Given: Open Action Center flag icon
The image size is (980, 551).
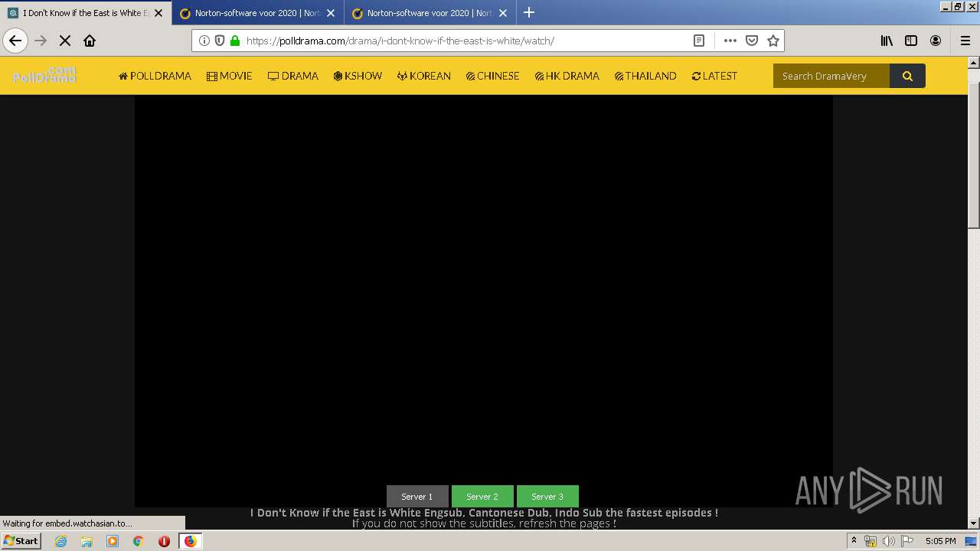Looking at the screenshot, I should (x=907, y=541).
